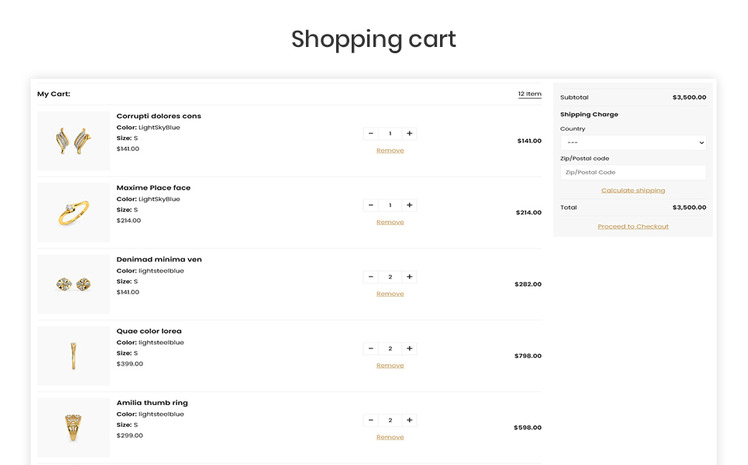Click the $598.00 line total
748x465 pixels.
528,427
